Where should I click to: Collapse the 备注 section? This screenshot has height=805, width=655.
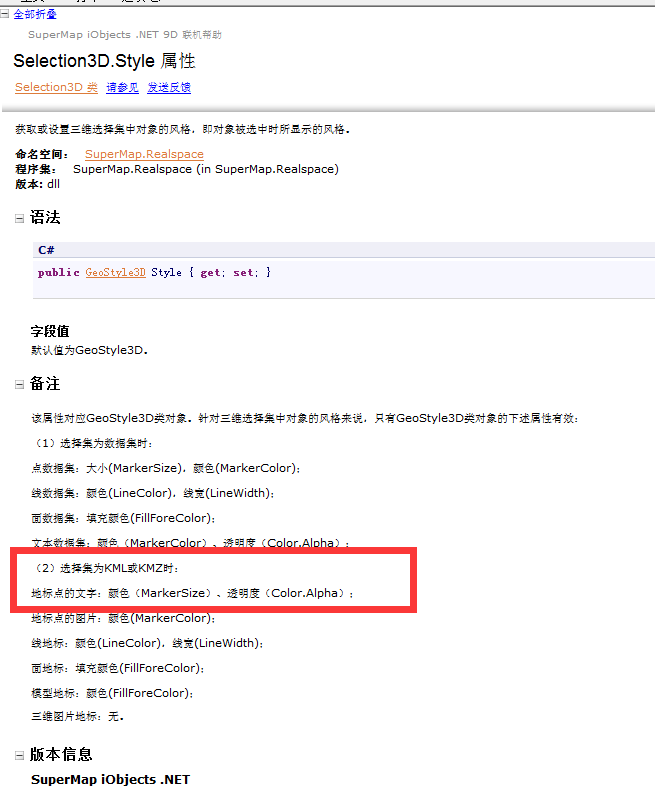[x=20, y=385]
